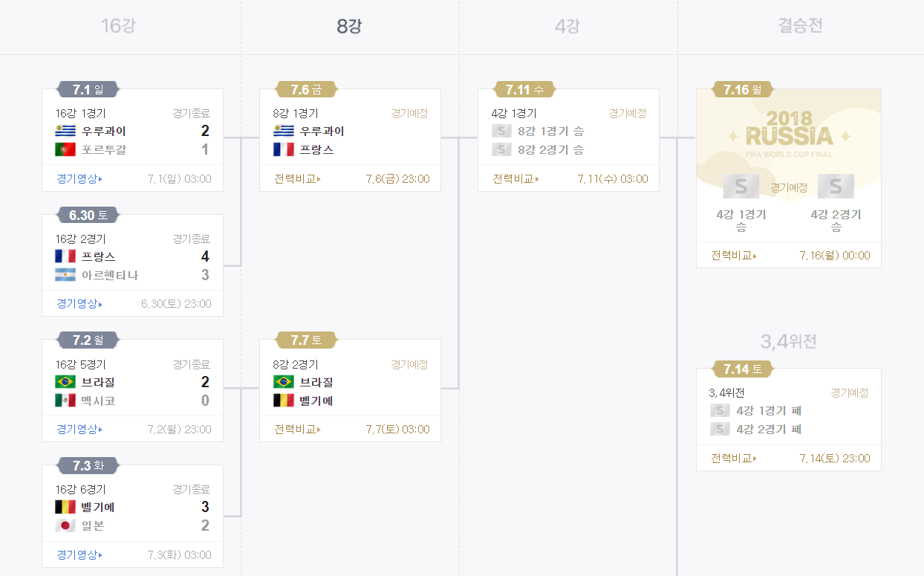Click the Japan flag icon
The width and height of the screenshot is (924, 576).
pyautogui.click(x=65, y=526)
